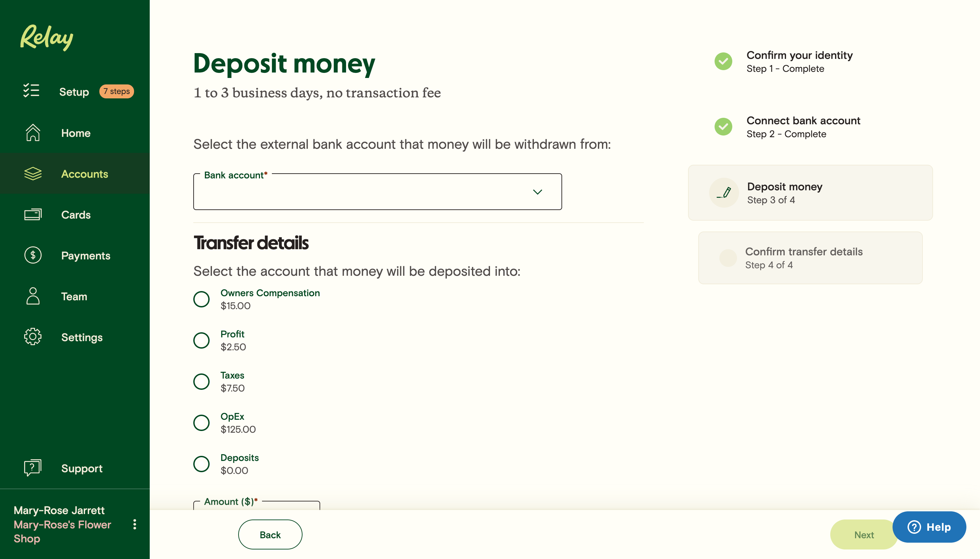The image size is (980, 559).
Task: Open the Mary-Rose's Flower Shop options menu
Action: [134, 524]
